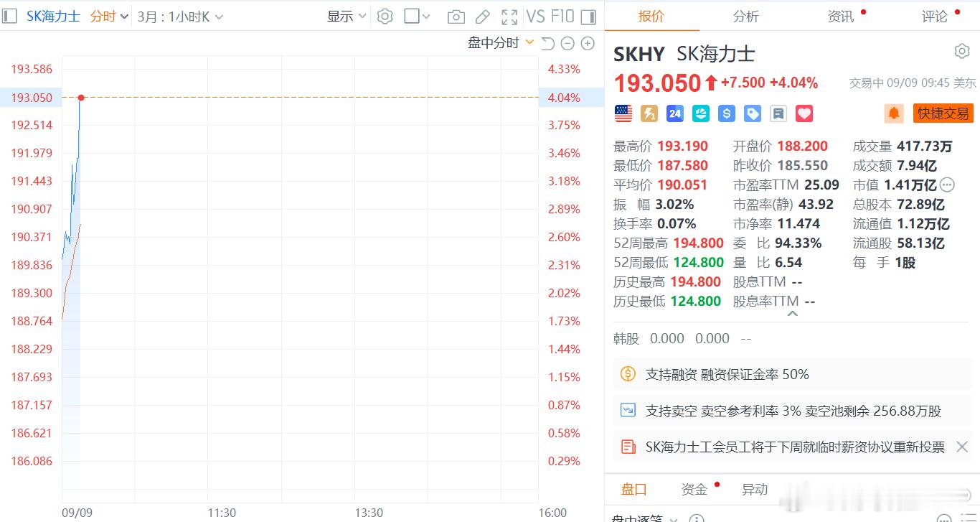Open the news article document icon

628,447
